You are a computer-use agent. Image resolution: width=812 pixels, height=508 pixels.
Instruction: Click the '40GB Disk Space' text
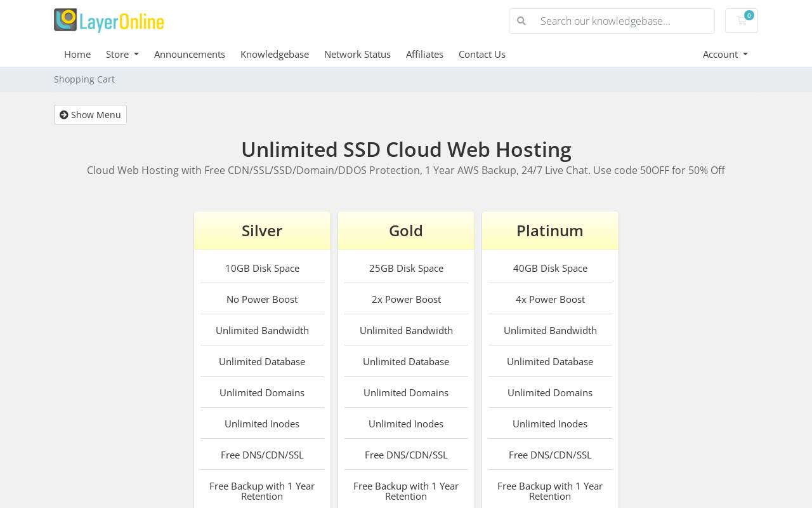550,268
